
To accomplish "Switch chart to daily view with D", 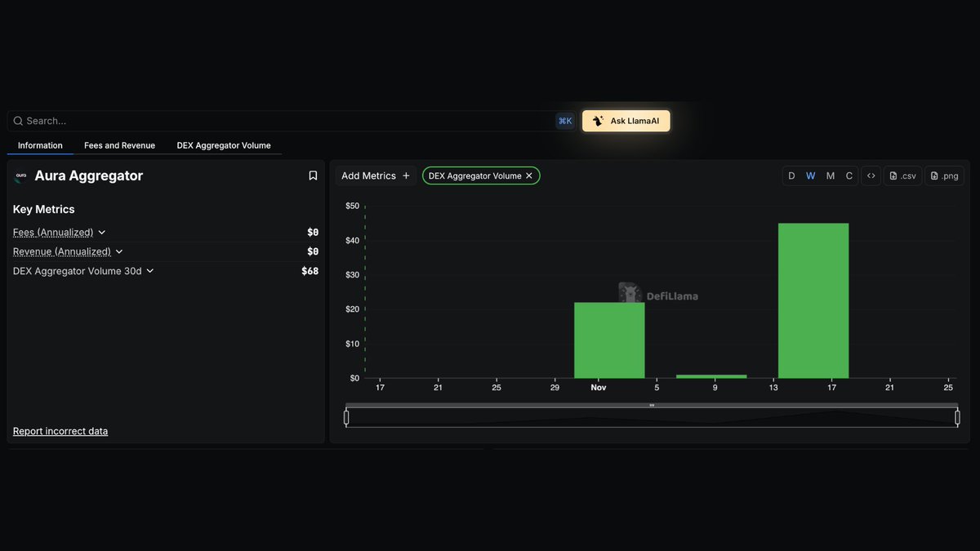I will (x=791, y=176).
